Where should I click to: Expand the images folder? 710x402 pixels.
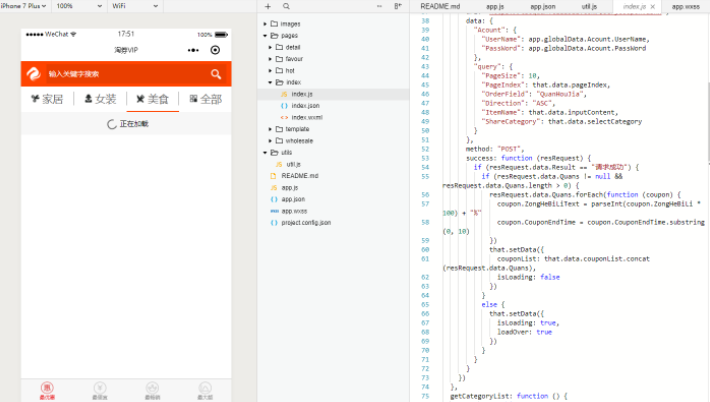pos(265,24)
